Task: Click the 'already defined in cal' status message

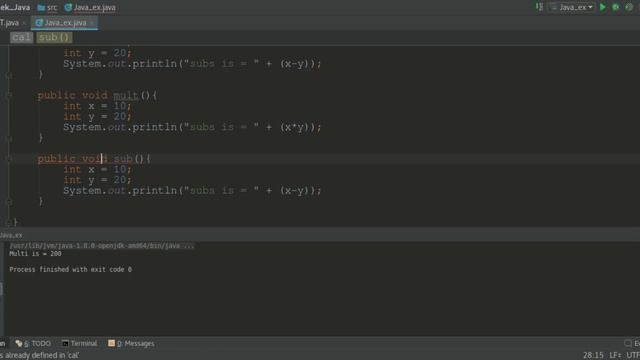Action: tap(40, 355)
